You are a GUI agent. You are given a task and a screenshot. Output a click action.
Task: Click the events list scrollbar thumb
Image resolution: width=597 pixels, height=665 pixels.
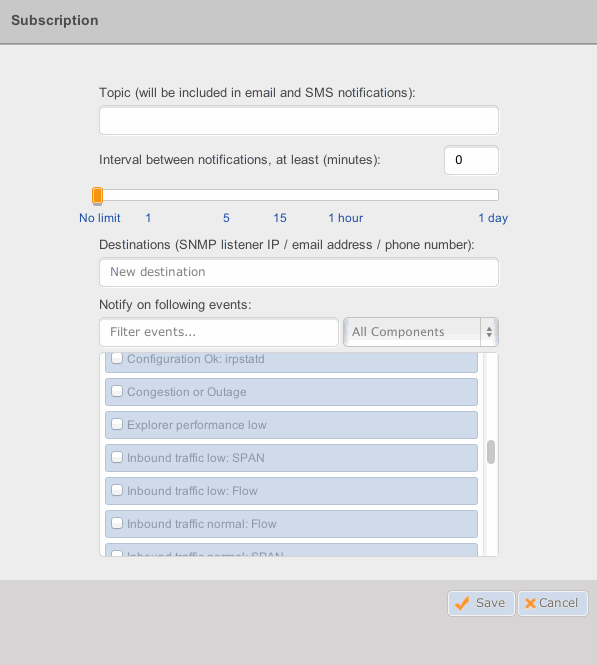pyautogui.click(x=491, y=452)
